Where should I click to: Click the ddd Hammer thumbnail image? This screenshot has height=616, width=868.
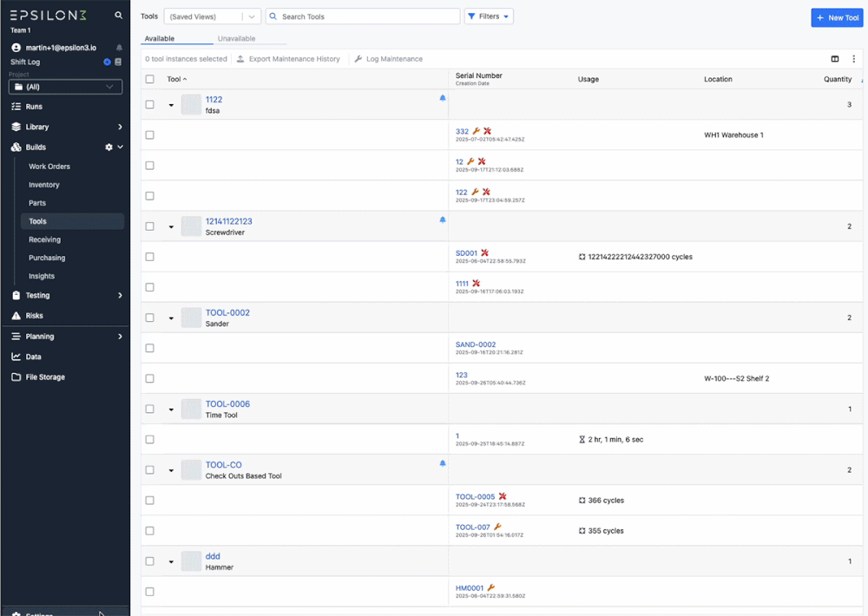pyautogui.click(x=191, y=561)
